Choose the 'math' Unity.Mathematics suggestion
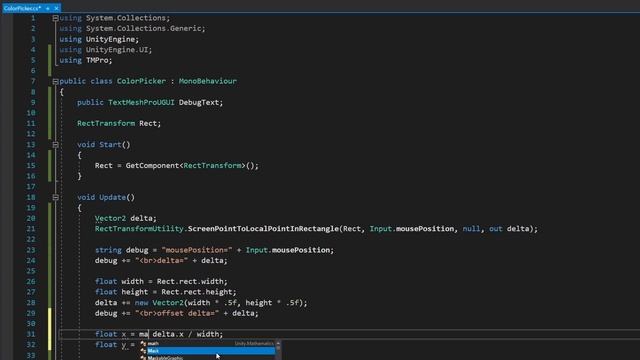This screenshot has height=360, width=640. pyautogui.click(x=208, y=344)
